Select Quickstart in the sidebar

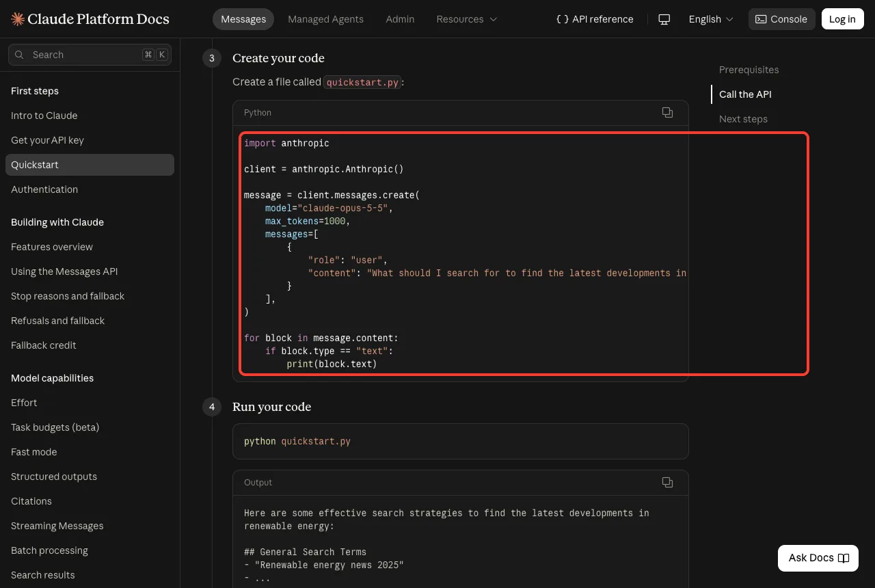click(x=90, y=165)
